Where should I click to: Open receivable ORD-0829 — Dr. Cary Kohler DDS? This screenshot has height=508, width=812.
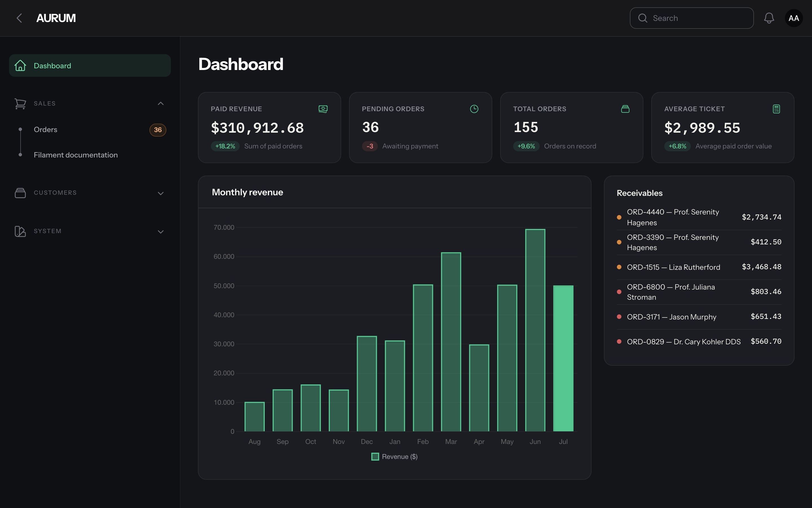pos(699,342)
